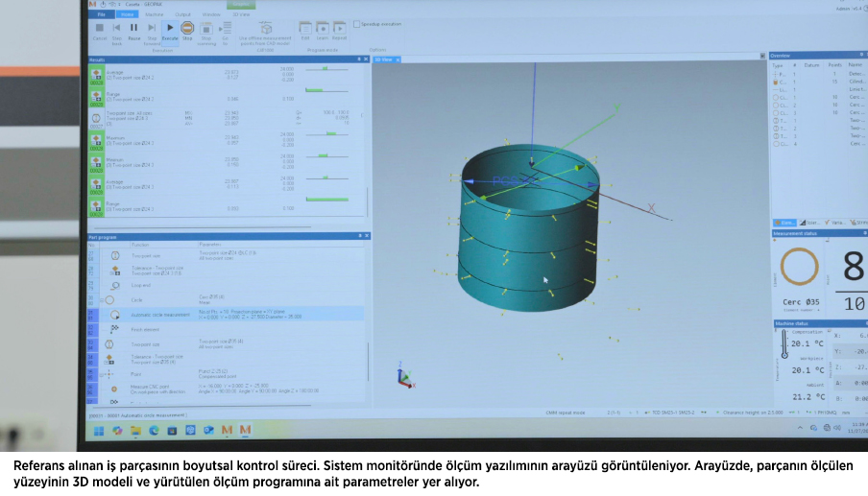The image size is (868, 496).
Task: Click the Stop scanning icon
Action: (206, 29)
